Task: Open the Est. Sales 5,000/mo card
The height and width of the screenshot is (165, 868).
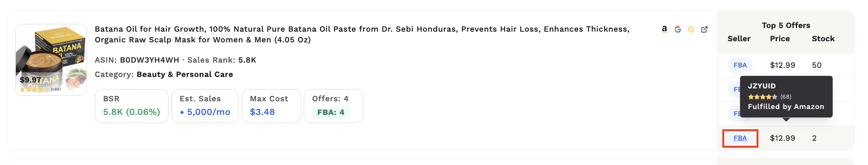Action: [205, 106]
